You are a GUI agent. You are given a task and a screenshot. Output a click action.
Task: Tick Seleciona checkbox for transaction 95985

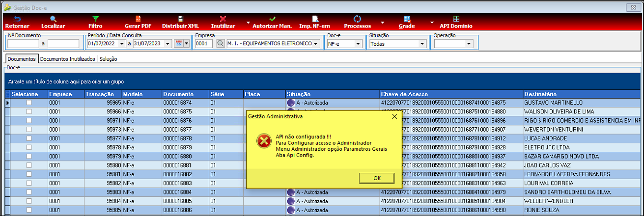(28, 210)
